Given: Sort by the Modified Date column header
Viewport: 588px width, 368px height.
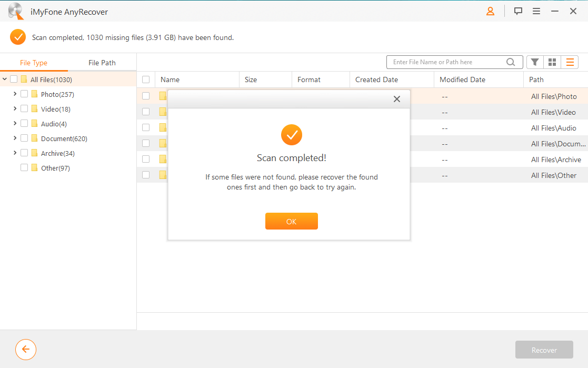Looking at the screenshot, I should coord(479,79).
